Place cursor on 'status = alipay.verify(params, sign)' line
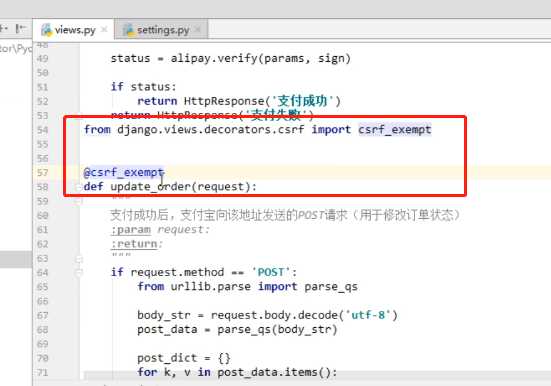 pyautogui.click(x=231, y=58)
